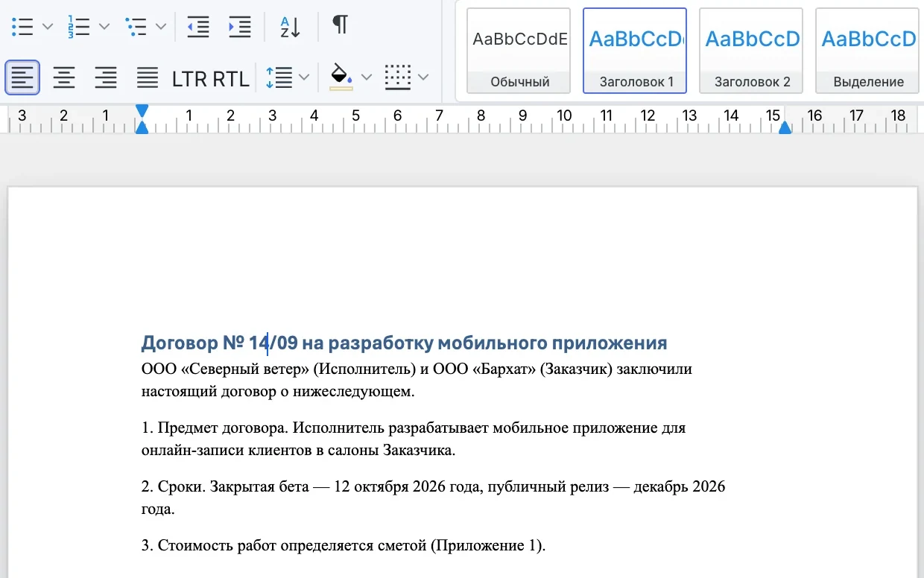Apply outline list formatting
Screen dimensions: 924x578
tap(136, 27)
